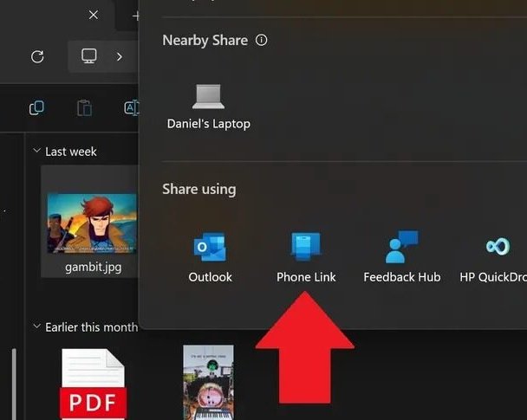Click the Rename toolbar icon
Screen dimensions: 527x420
click(132, 108)
